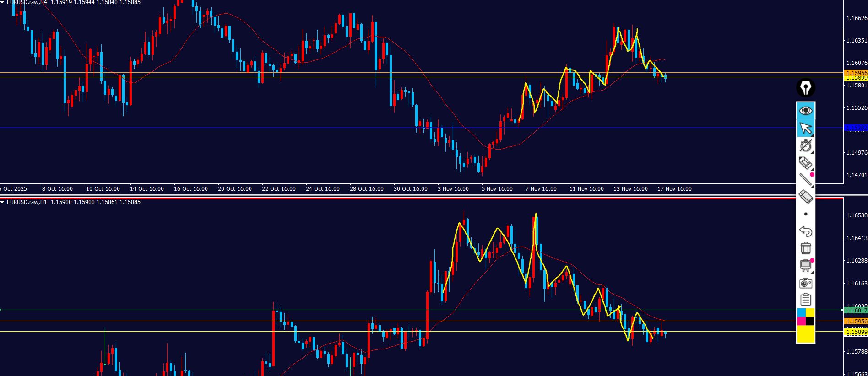Choose the straight line drawing tool

(805, 180)
